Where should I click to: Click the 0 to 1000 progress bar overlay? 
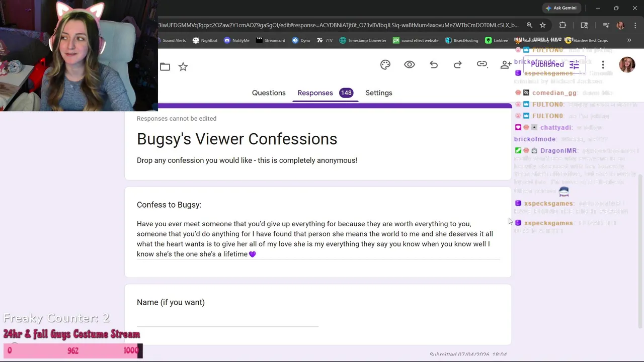(x=73, y=350)
